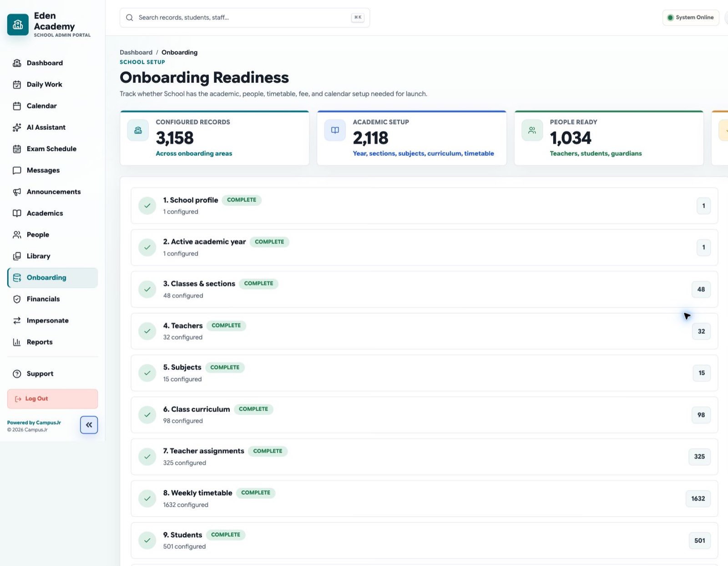Screen dimensions: 728x566
Task: Open '1. School profile' step title
Action: (x=191, y=200)
